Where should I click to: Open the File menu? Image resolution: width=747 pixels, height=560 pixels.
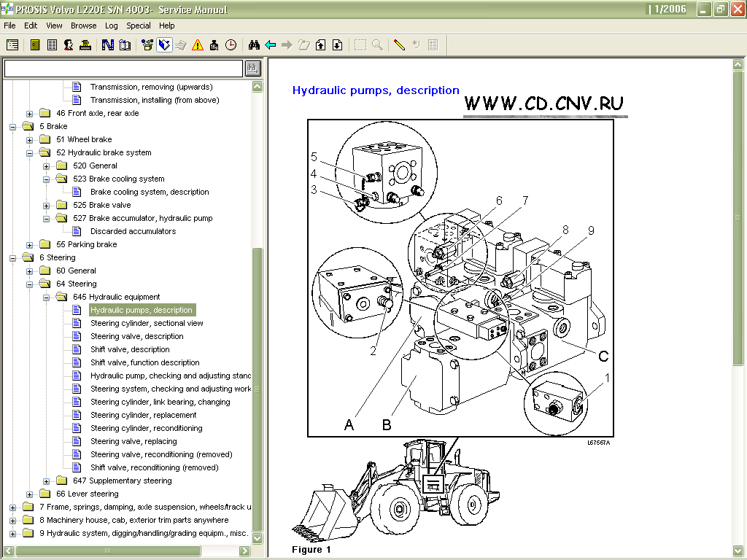[9, 26]
